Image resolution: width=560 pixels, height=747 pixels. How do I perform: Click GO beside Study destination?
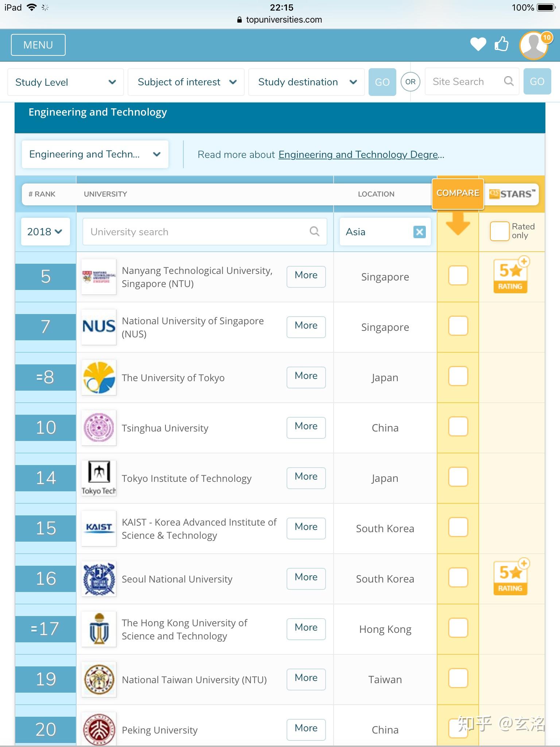point(382,82)
